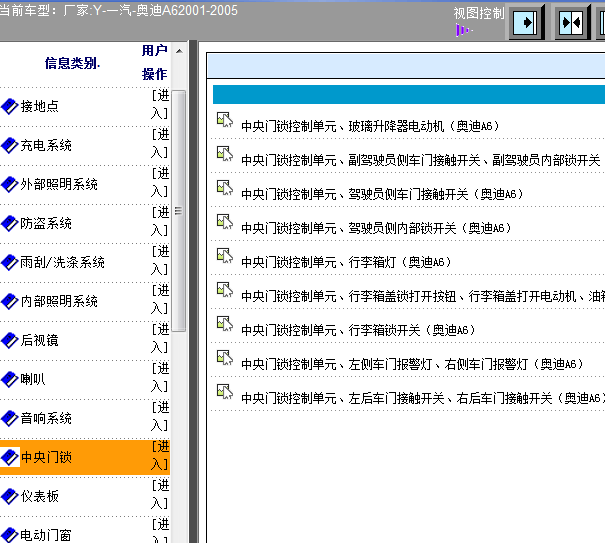Click the book icon beside 音响系统

[x=10, y=419]
